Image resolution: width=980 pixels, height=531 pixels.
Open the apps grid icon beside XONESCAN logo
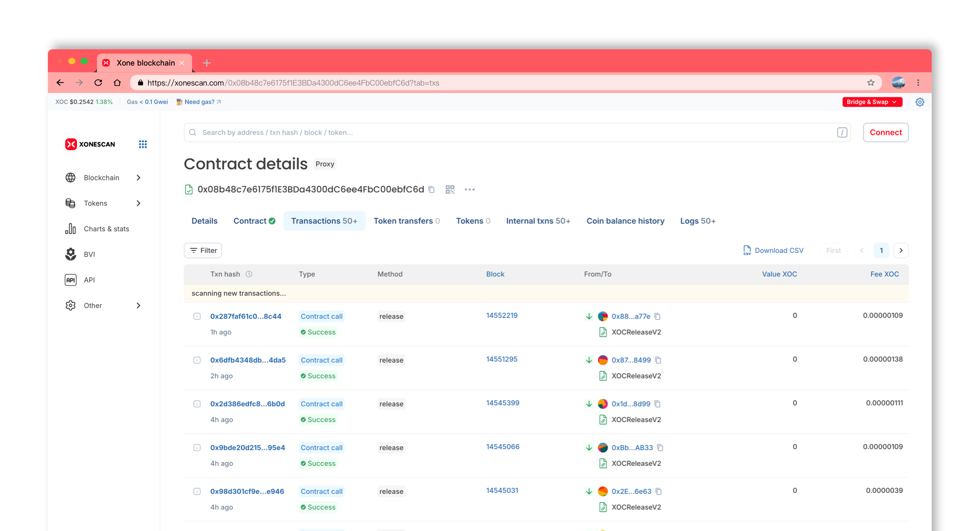click(143, 144)
